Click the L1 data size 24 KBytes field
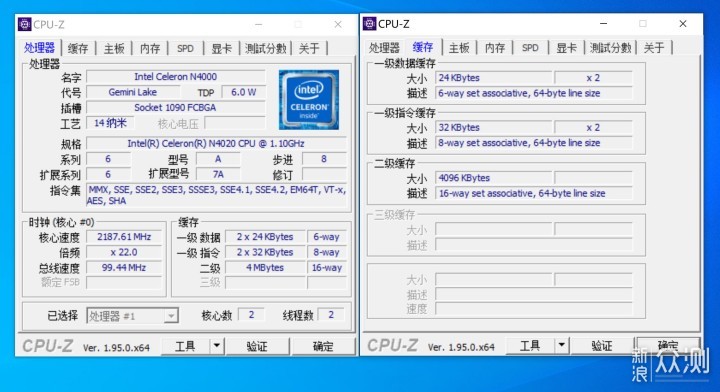The image size is (720, 392). 493,78
